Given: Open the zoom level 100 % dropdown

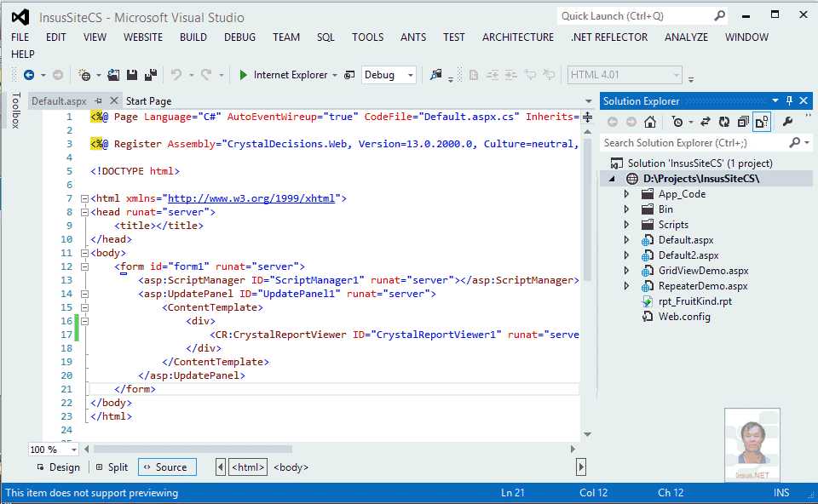Looking at the screenshot, I should pos(73,450).
